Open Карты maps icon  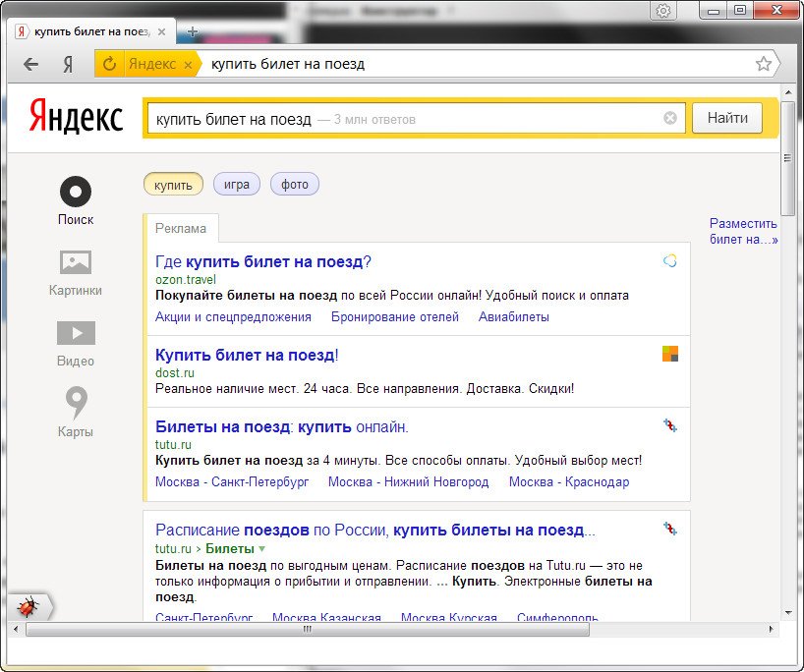(x=76, y=403)
